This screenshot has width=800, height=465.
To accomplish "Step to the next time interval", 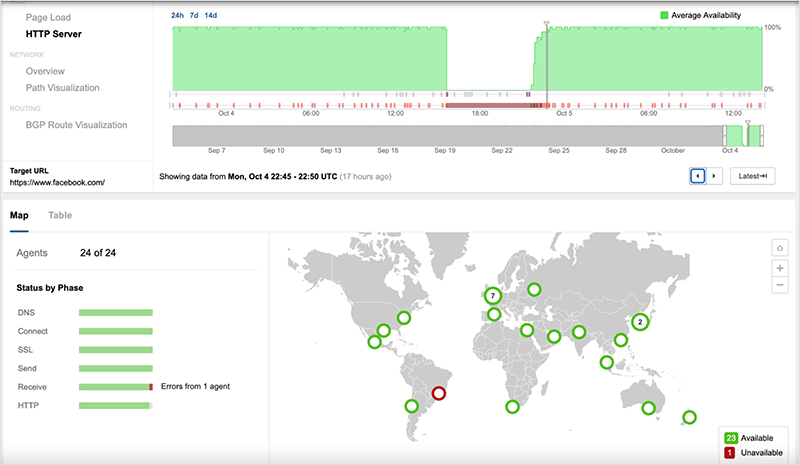I will (x=713, y=176).
